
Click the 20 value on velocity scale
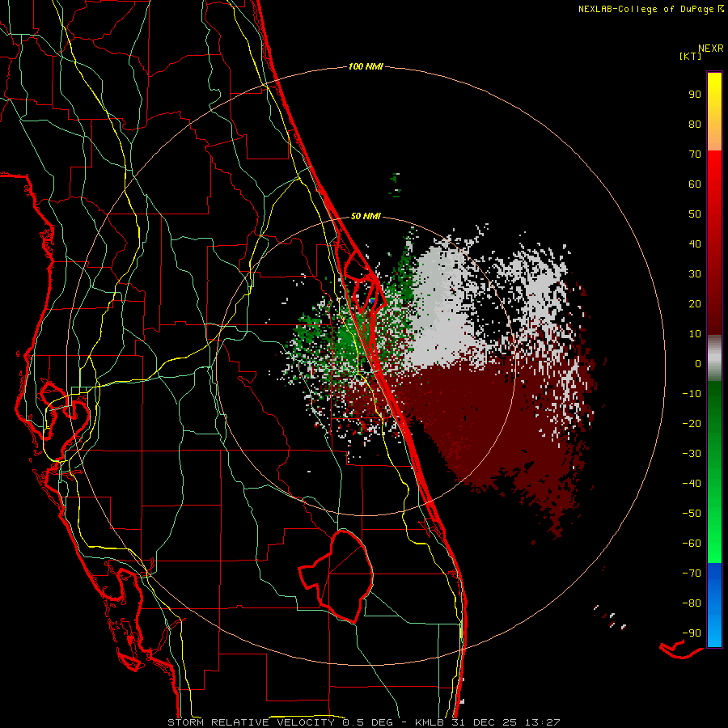[695, 304]
